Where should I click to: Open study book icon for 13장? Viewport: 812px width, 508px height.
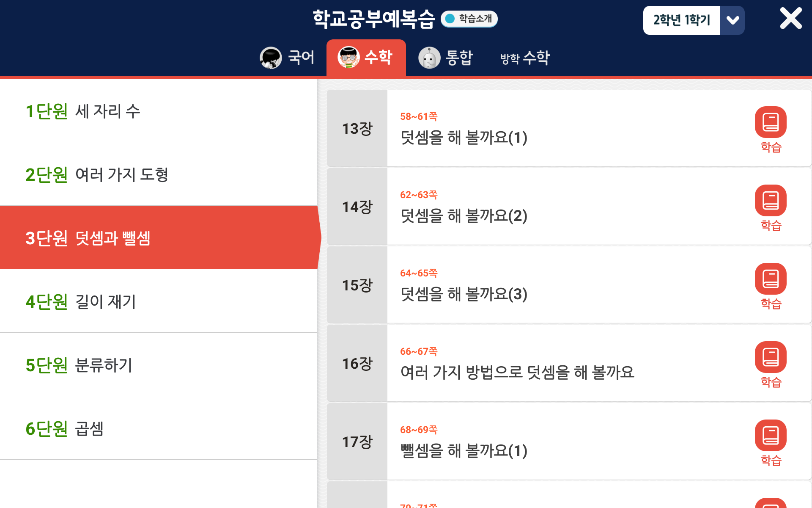tap(771, 122)
